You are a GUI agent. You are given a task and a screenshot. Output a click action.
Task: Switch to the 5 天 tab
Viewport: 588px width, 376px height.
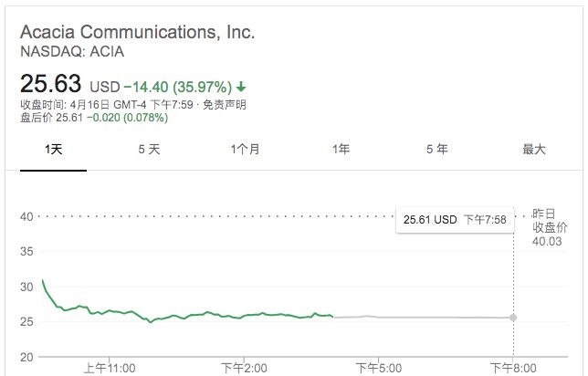(149, 149)
